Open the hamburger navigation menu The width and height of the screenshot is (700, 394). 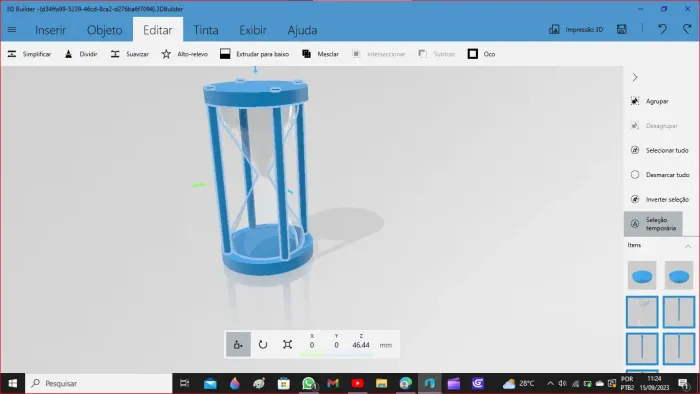click(12, 29)
